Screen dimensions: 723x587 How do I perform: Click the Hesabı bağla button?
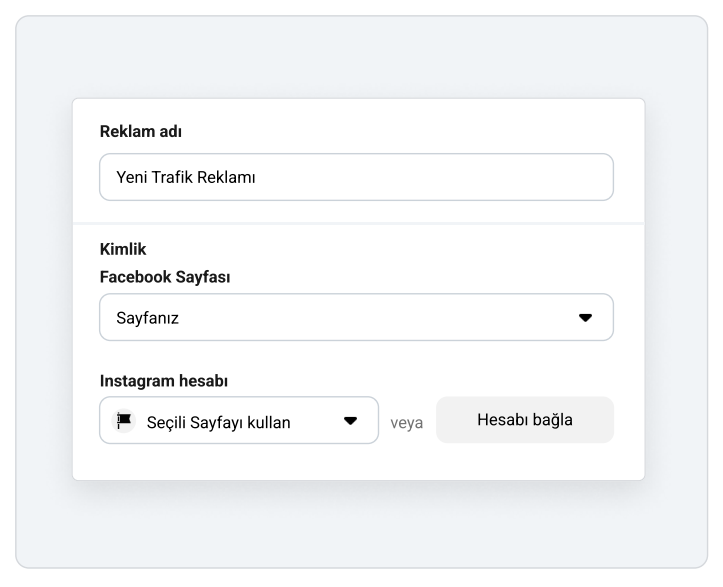[525, 420]
